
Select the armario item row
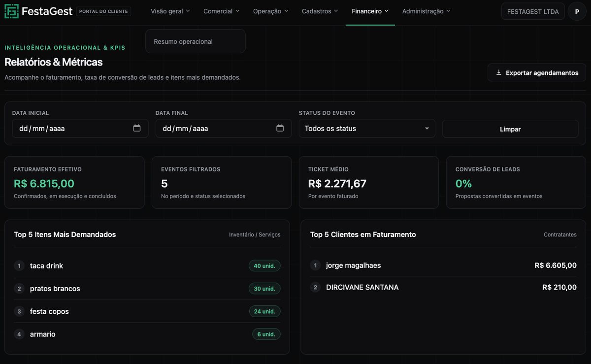click(147, 334)
